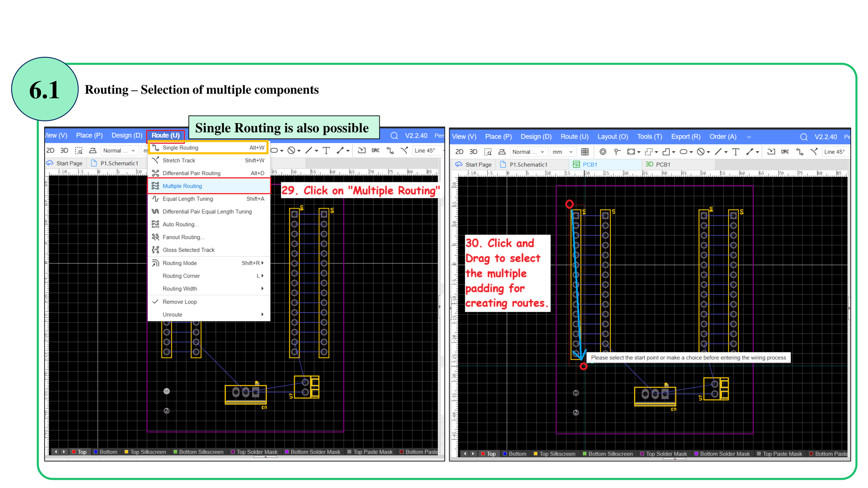
Task: Click the search icon in left window
Action: (394, 136)
